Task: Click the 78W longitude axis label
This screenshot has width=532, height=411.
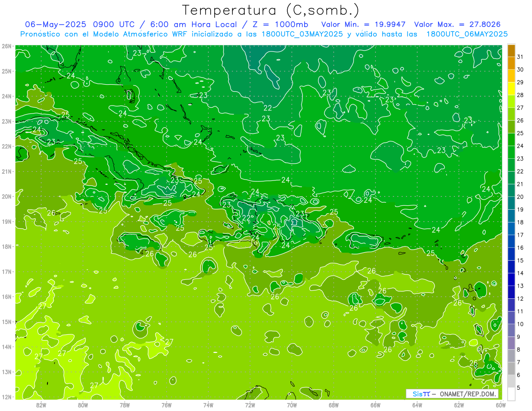Action: (125, 405)
